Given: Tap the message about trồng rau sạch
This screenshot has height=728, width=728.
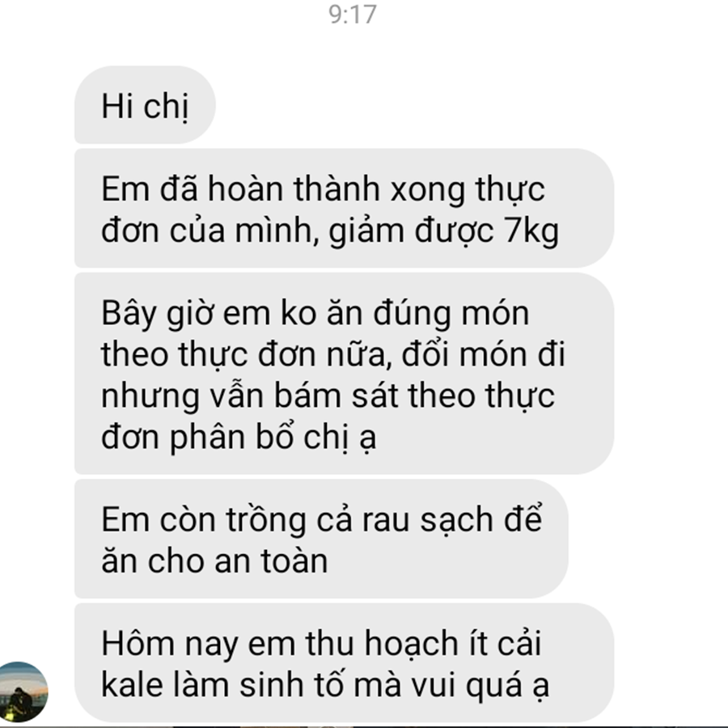Looking at the screenshot, I should tap(321, 539).
